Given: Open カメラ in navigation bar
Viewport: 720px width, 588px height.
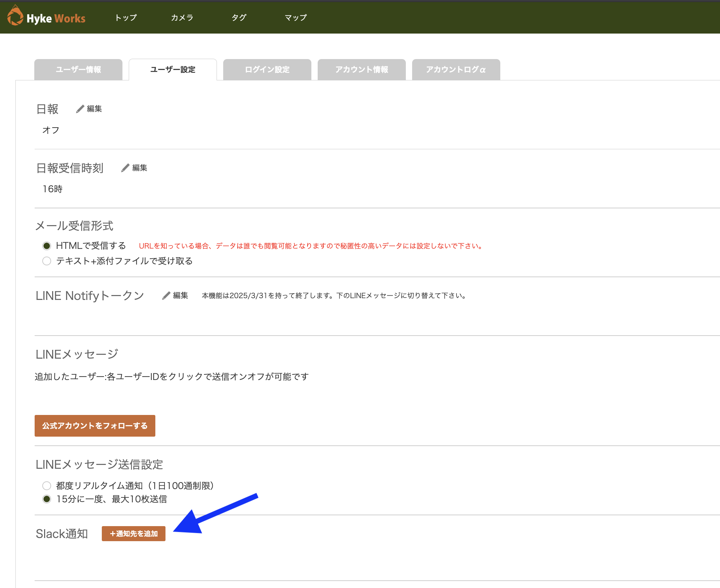Looking at the screenshot, I should click(182, 17).
